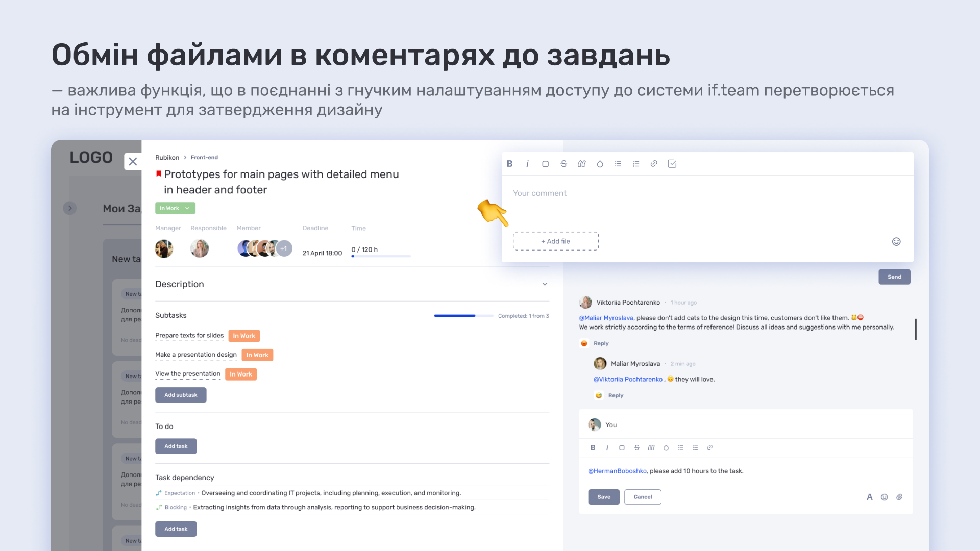Insert a link in the reply editor toolbar
The width and height of the screenshot is (980, 551).
tap(709, 447)
